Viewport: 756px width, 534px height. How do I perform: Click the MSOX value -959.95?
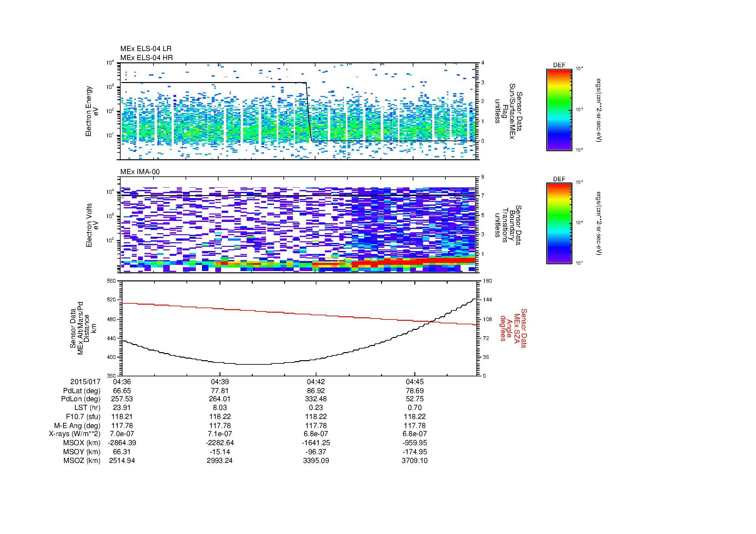click(x=415, y=443)
